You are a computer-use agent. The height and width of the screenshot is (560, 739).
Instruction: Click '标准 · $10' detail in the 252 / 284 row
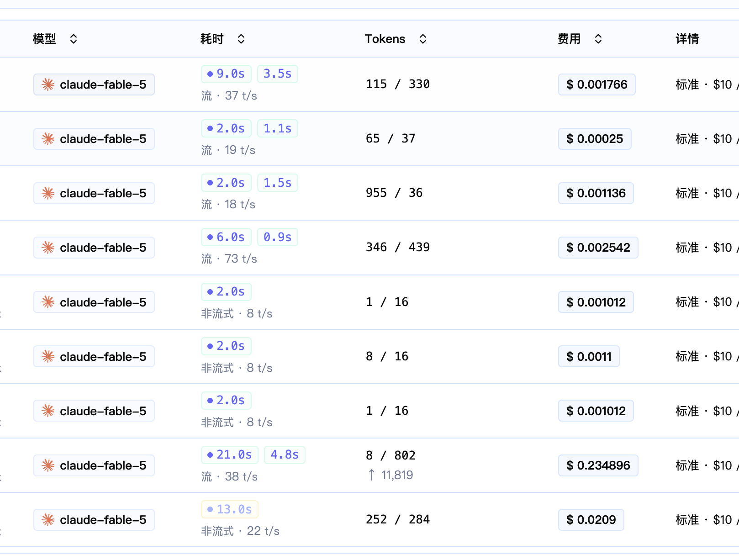[704, 520]
